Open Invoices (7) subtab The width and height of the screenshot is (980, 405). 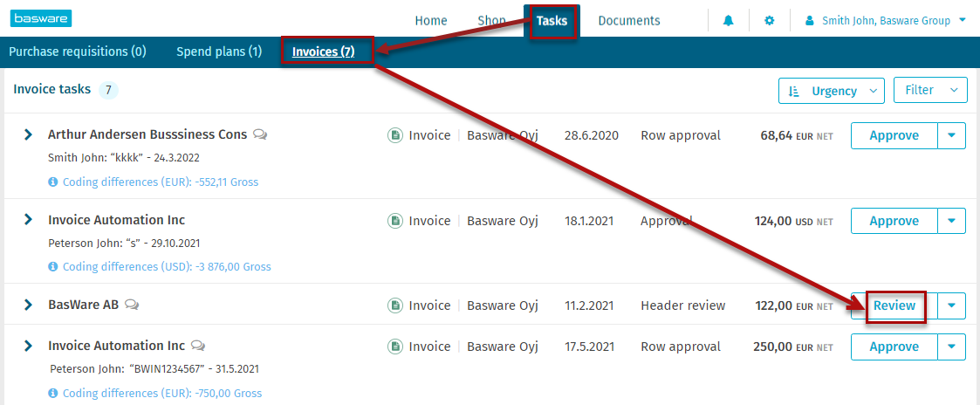(323, 51)
